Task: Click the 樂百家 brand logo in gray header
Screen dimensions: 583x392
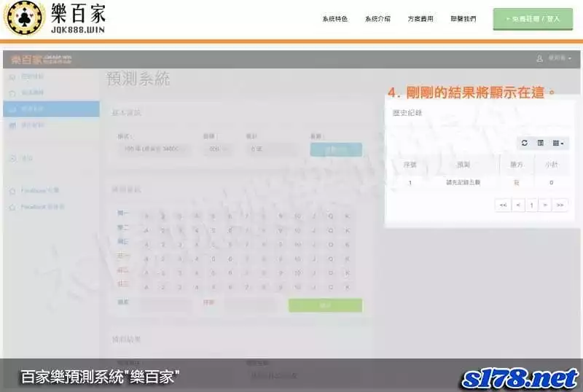Action: click(41, 59)
